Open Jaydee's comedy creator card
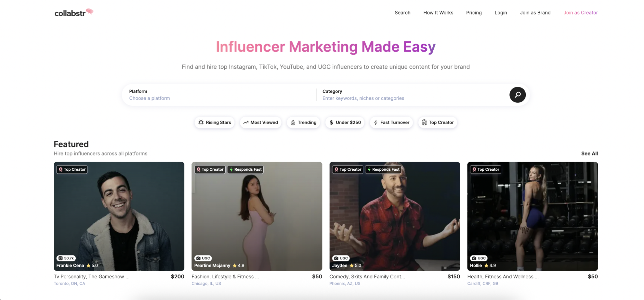Image resolution: width=644 pixels, height=300 pixels. click(x=395, y=216)
